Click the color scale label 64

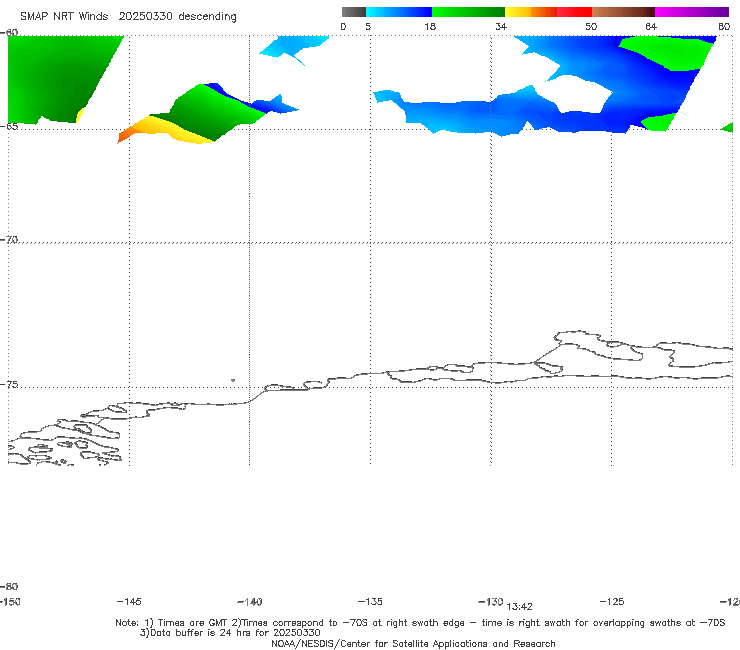click(651, 26)
